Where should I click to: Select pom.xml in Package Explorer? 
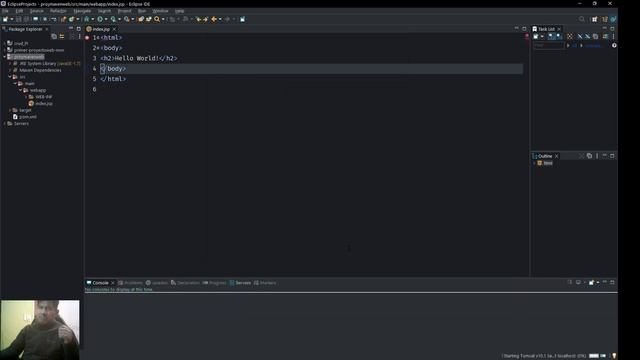24,117
